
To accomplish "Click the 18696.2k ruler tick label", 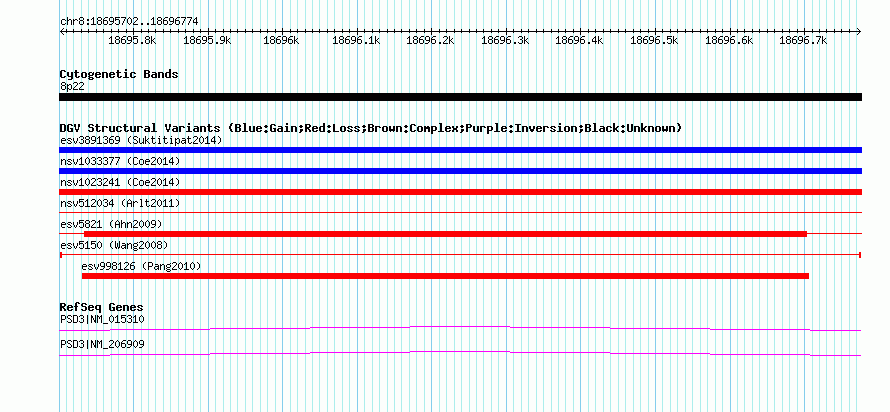I will [431, 40].
